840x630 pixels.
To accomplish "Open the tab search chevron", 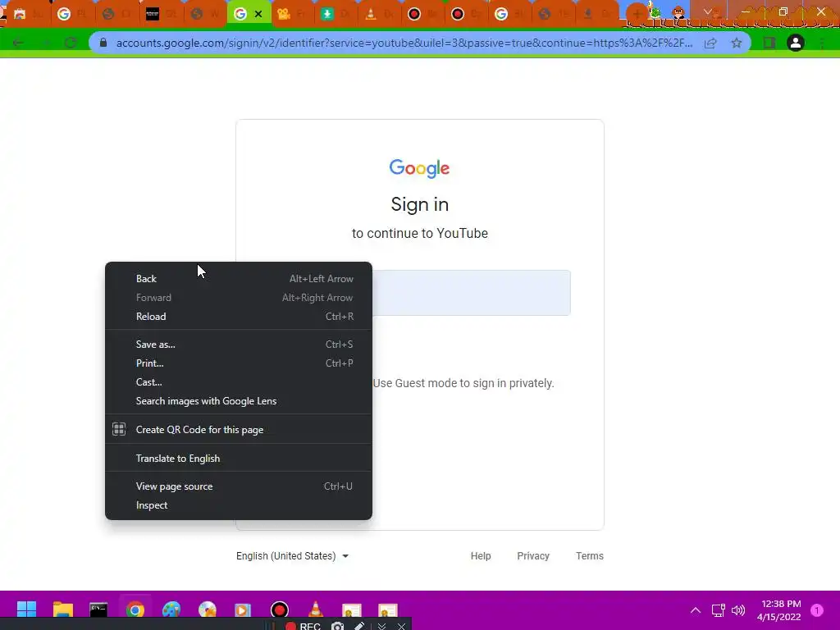I will (708, 11).
